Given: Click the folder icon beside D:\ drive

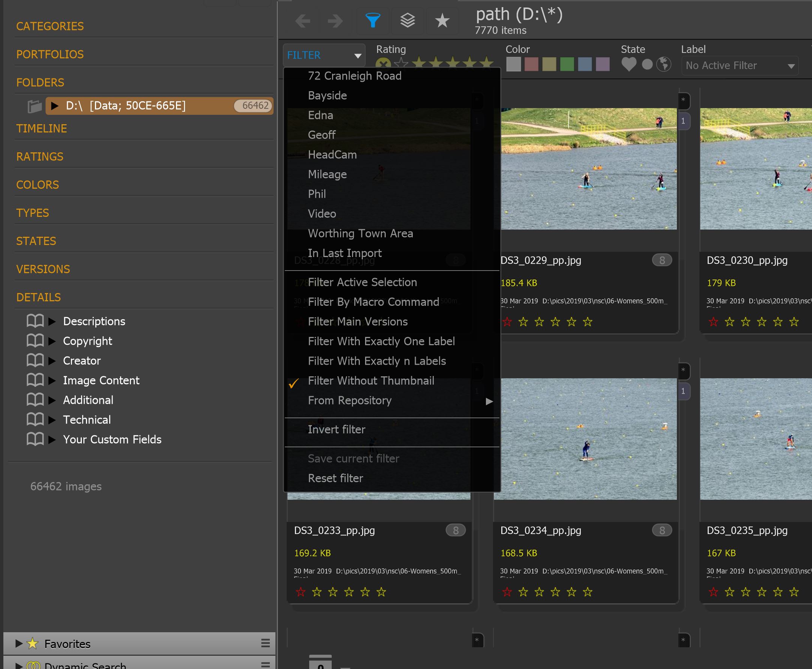Looking at the screenshot, I should click(35, 106).
